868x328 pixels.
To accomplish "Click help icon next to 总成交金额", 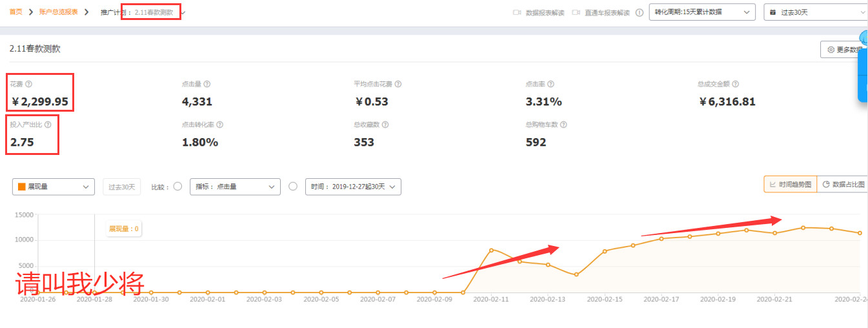I will point(735,84).
